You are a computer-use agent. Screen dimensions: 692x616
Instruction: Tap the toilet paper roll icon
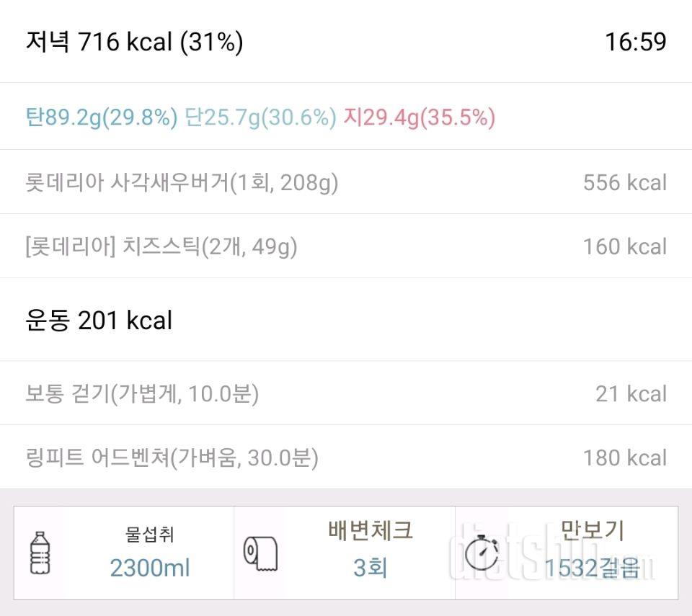pos(260,553)
